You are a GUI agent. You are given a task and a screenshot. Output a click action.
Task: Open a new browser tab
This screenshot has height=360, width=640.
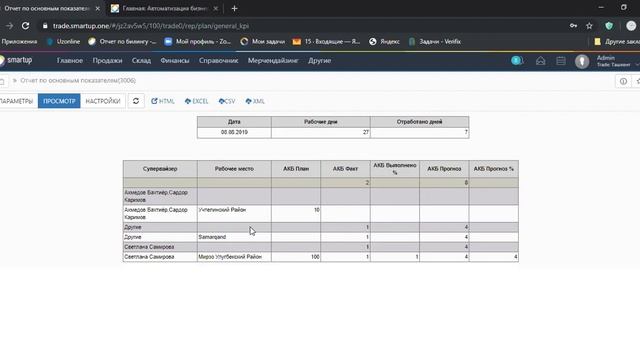[x=234, y=8]
